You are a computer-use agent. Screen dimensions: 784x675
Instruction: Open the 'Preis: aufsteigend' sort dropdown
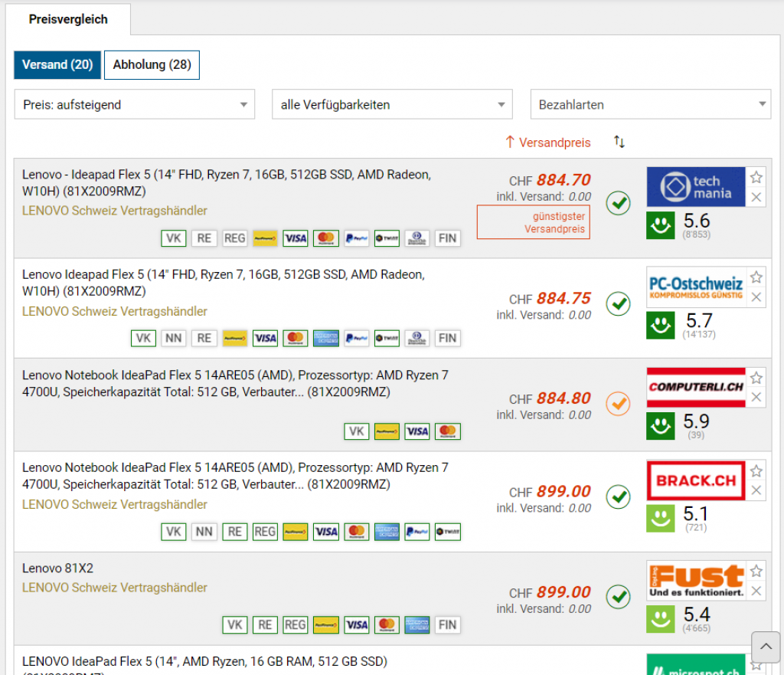coord(134,105)
